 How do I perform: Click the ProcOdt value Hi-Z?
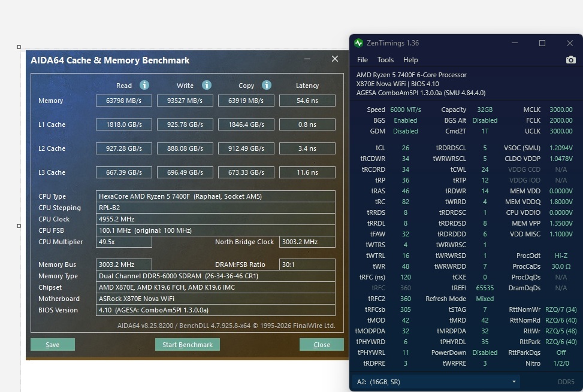(x=561, y=256)
